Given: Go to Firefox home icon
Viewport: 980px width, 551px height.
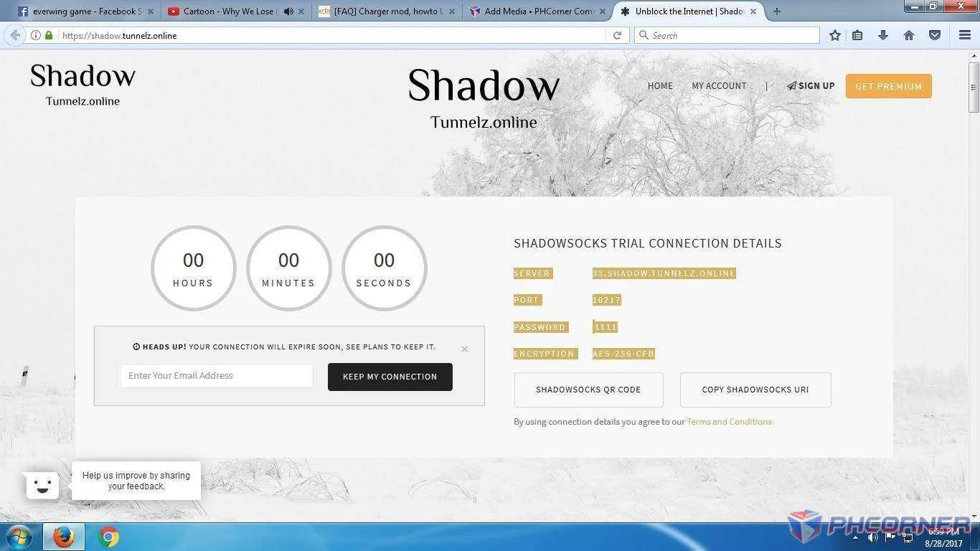Looking at the screenshot, I should pyautogui.click(x=909, y=35).
